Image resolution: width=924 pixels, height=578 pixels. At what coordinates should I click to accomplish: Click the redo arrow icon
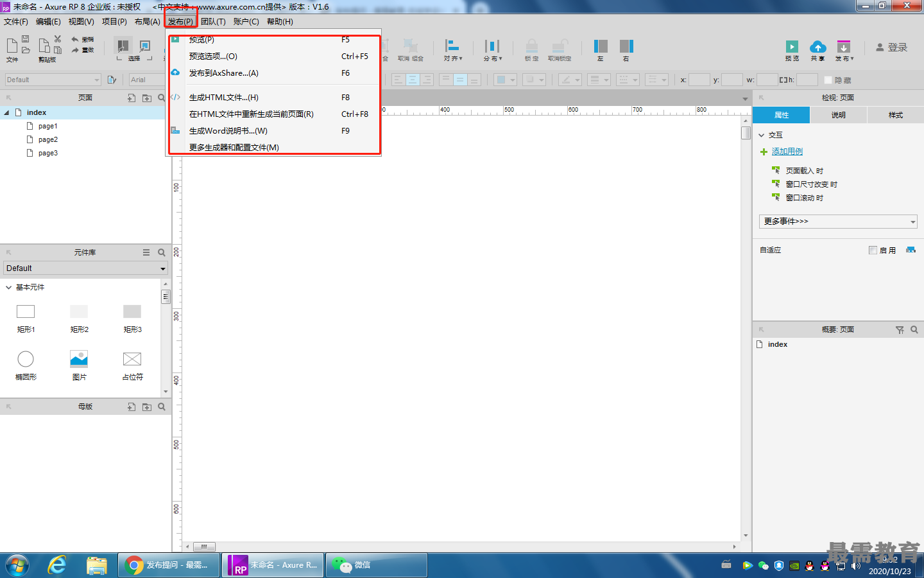[x=75, y=49]
